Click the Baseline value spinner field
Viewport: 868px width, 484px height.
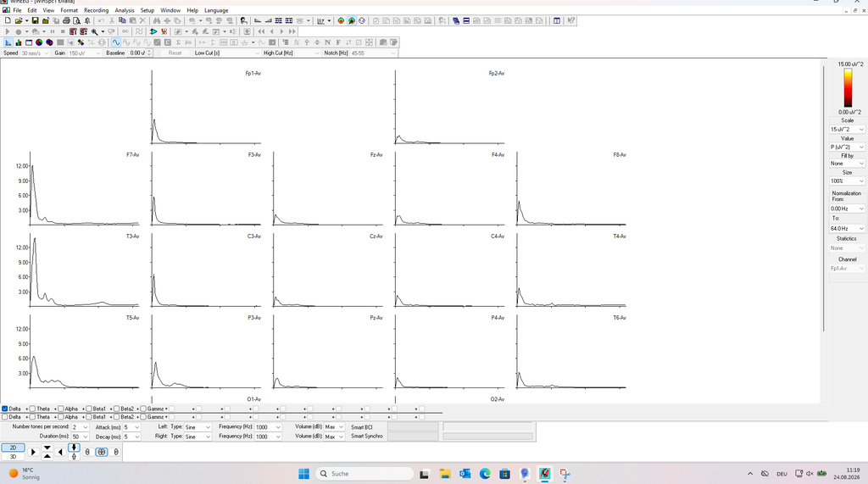pos(140,53)
